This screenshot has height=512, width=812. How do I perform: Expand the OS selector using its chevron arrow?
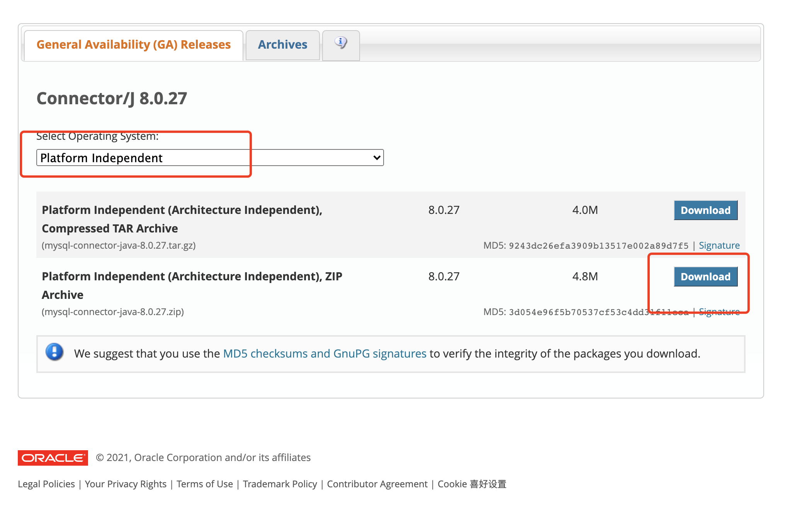pos(376,158)
